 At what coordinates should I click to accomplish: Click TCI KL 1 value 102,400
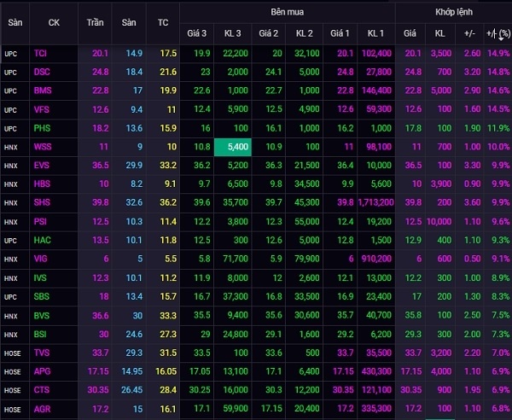tap(376, 53)
